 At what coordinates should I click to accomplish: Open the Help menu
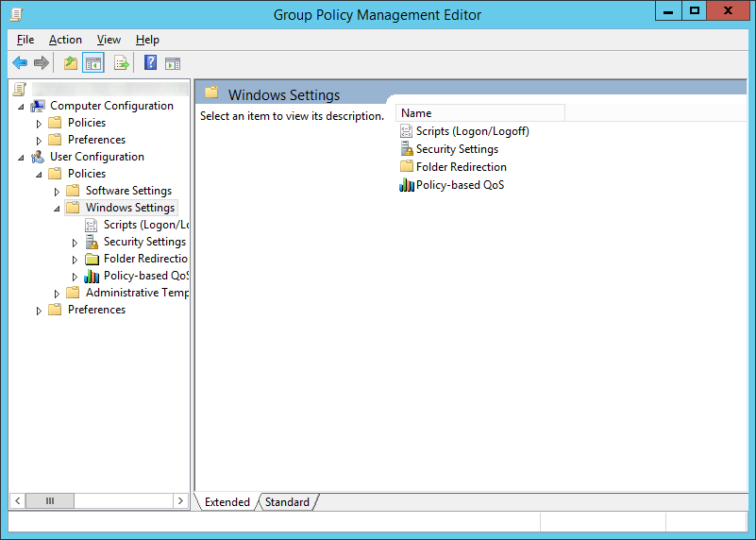pos(147,40)
